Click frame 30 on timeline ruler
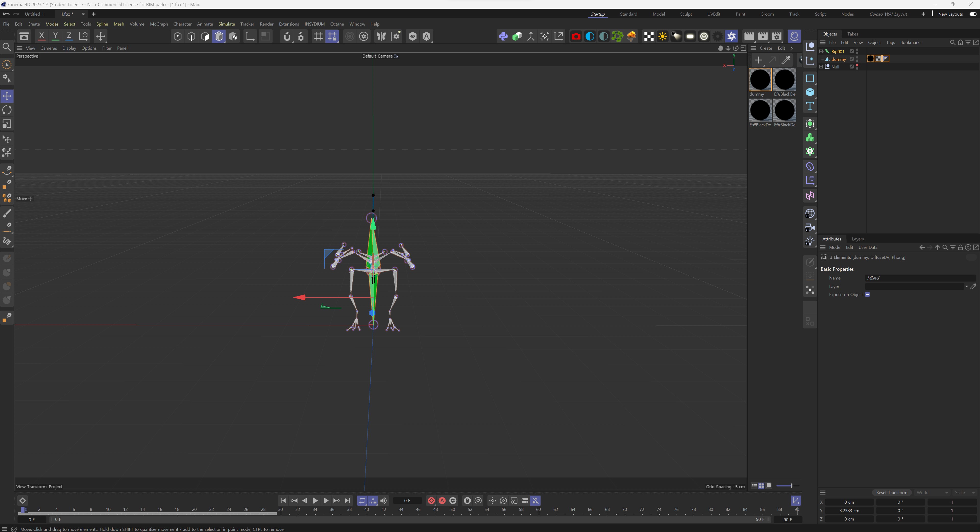 [x=280, y=510]
